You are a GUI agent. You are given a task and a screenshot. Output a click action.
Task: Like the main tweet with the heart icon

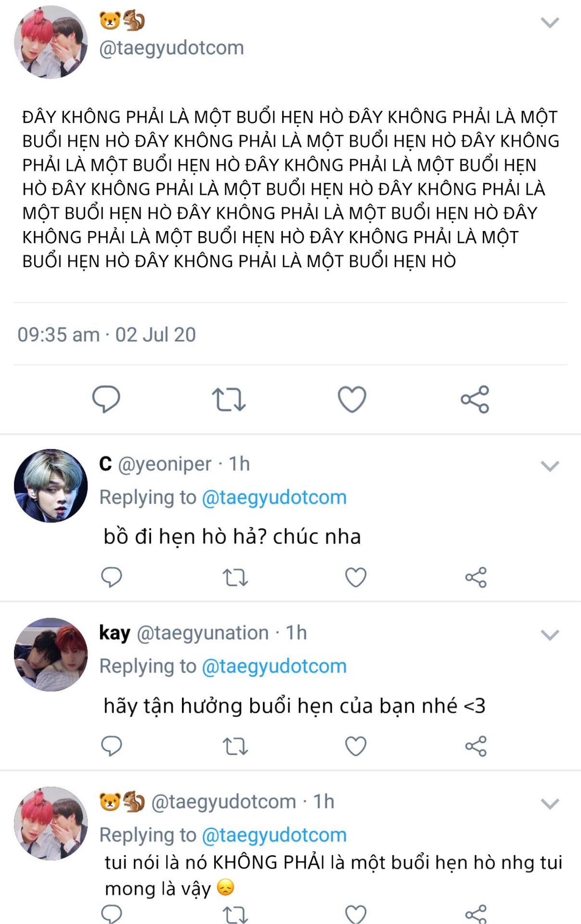(352, 399)
